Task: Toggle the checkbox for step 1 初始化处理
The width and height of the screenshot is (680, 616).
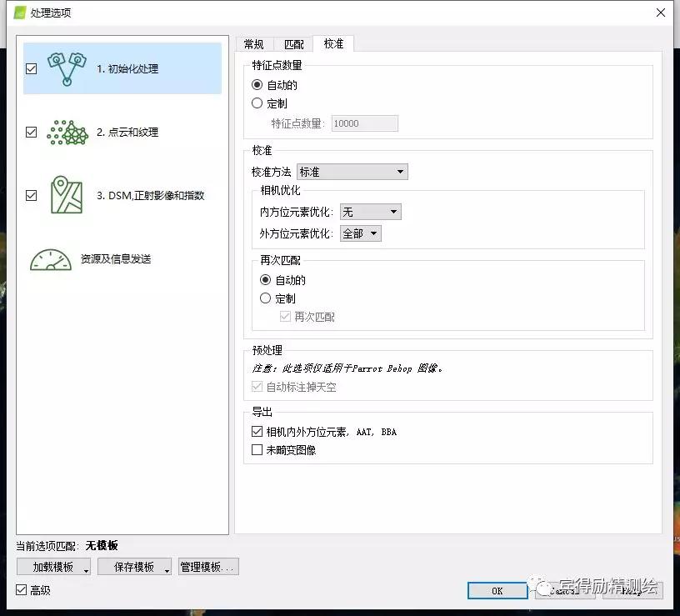Action: point(32,69)
